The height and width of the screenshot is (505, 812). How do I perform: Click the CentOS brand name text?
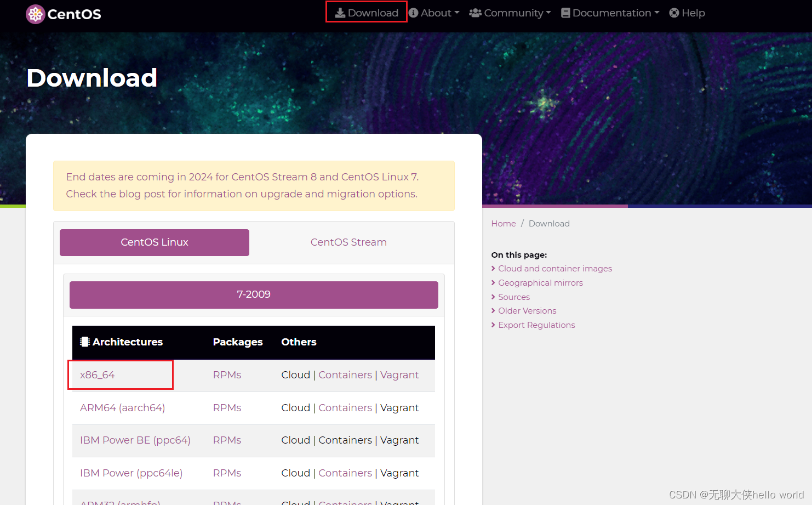coord(74,14)
